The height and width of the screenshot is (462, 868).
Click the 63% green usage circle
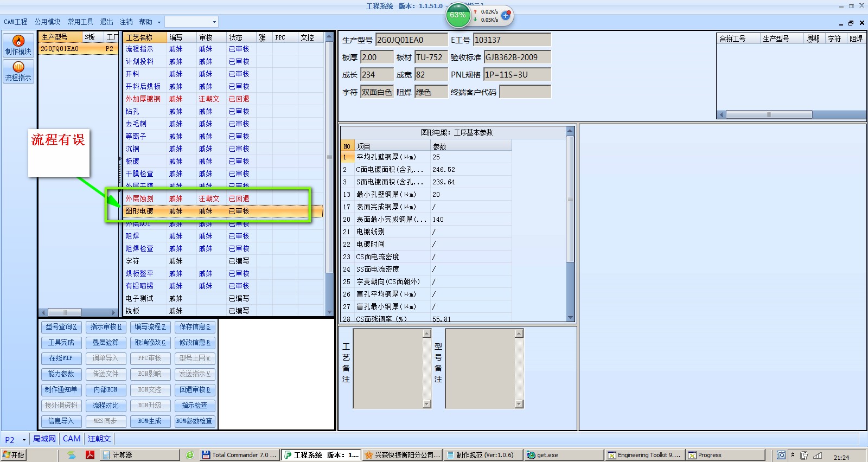click(x=458, y=15)
